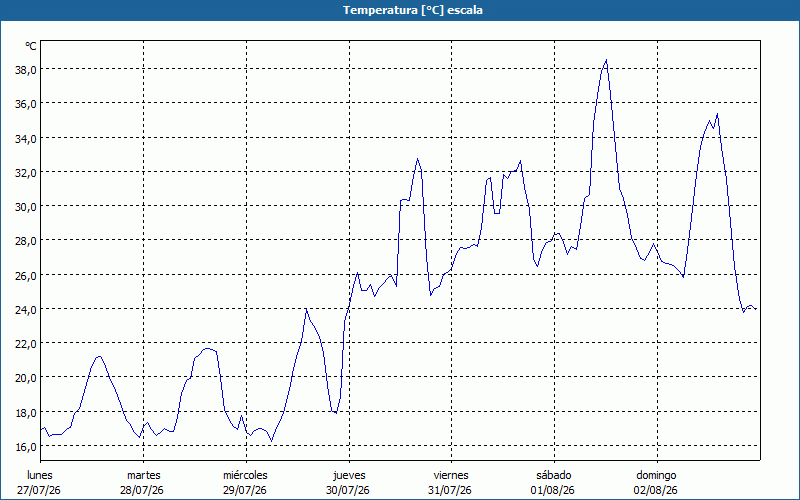Click the highest temperature peak on sábado
Screen dimensions: 800x500
pyautogui.click(x=606, y=60)
